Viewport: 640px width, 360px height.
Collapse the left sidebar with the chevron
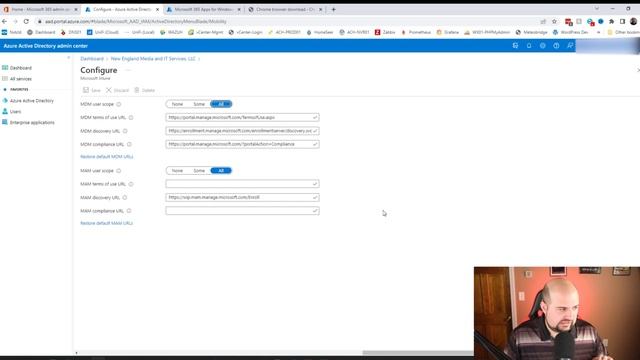(x=69, y=58)
